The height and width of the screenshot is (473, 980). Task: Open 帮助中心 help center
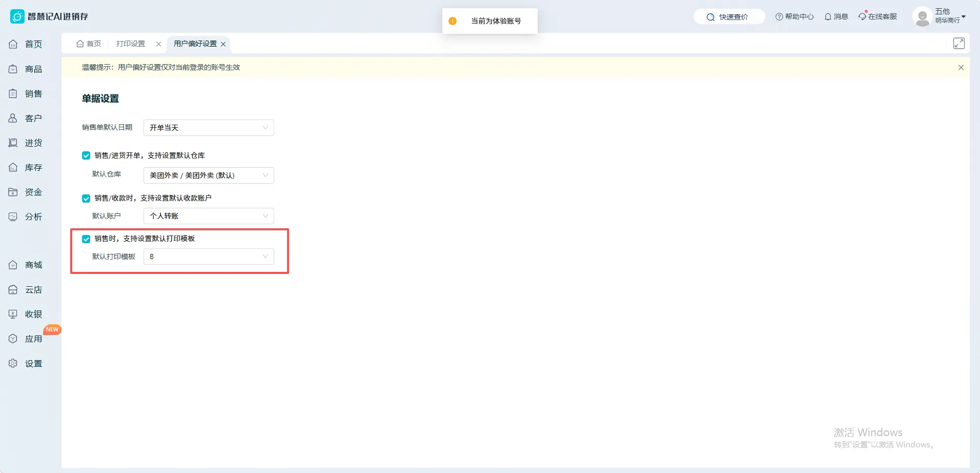point(794,16)
